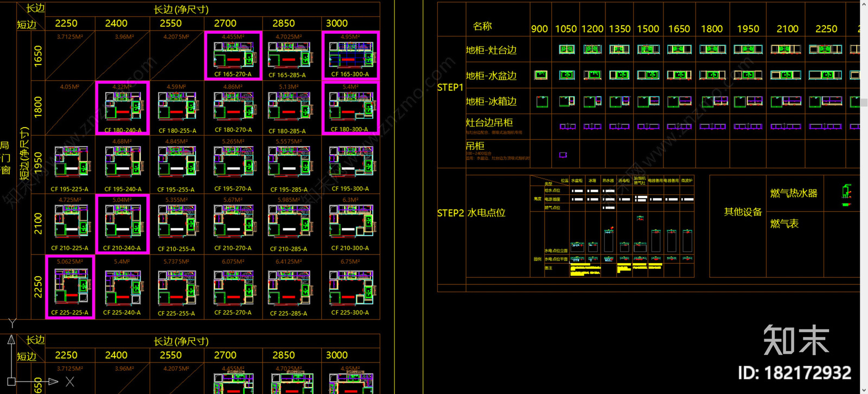Click the STEP2 水电点位 label

coord(471,213)
